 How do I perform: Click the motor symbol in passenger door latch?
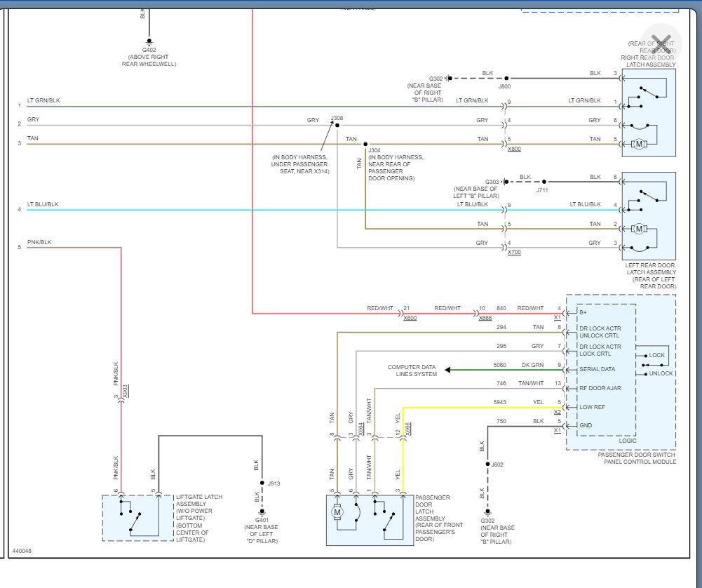coord(337,512)
